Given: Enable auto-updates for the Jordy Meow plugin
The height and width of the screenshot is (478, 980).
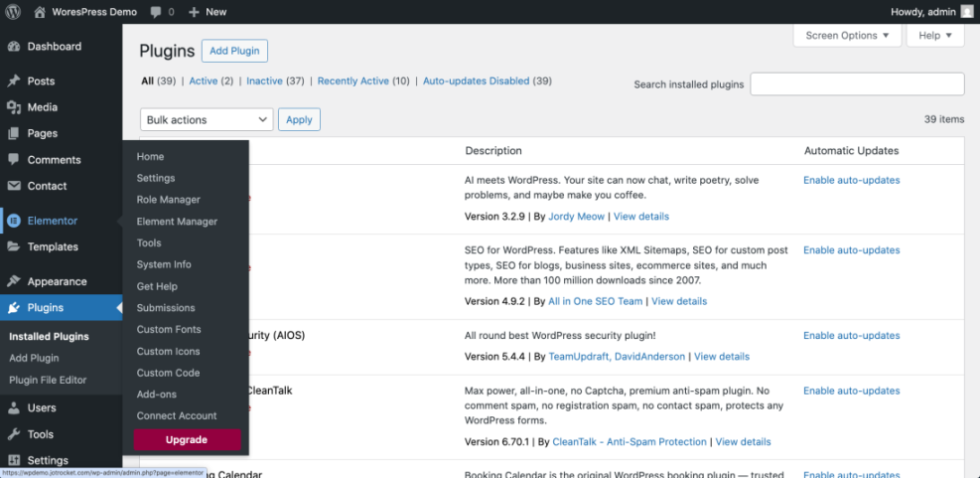Looking at the screenshot, I should pos(851,180).
